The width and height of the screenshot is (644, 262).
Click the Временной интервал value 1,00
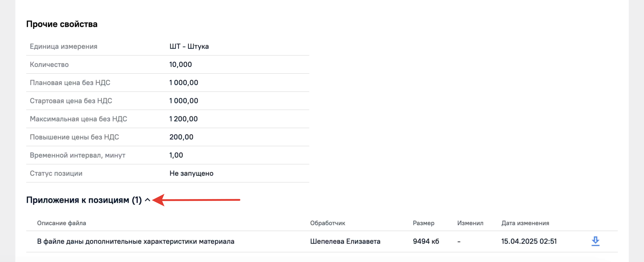[176, 155]
